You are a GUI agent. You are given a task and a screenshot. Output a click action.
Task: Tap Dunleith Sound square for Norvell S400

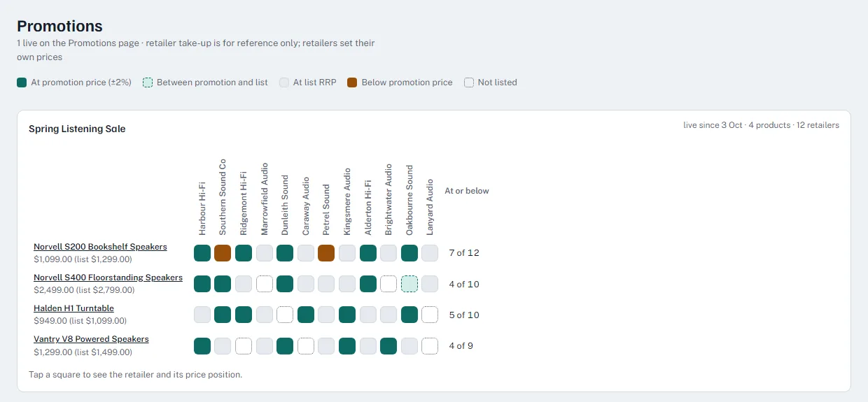coord(285,284)
